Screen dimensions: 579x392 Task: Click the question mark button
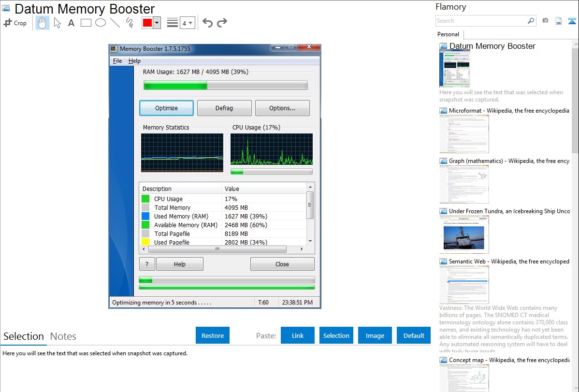[x=147, y=264]
